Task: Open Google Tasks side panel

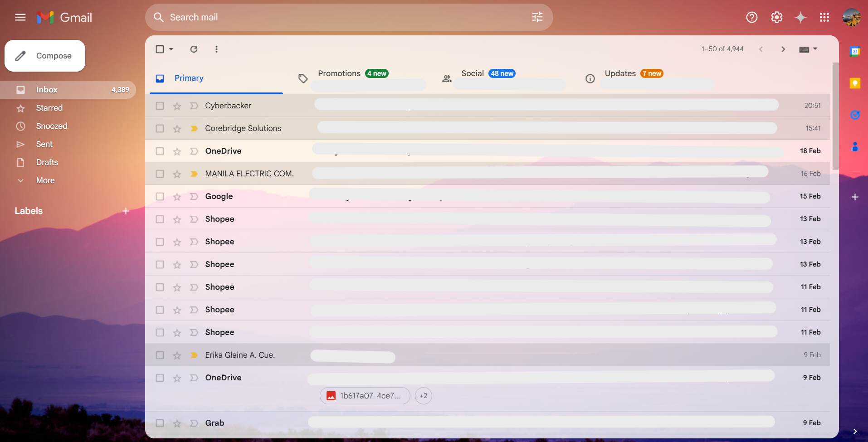Action: pos(855,115)
